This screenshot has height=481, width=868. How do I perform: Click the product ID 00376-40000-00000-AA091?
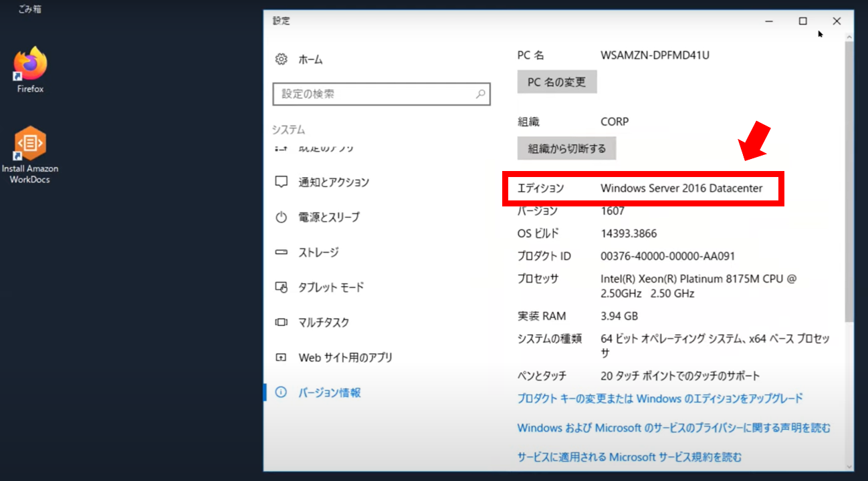pos(668,256)
